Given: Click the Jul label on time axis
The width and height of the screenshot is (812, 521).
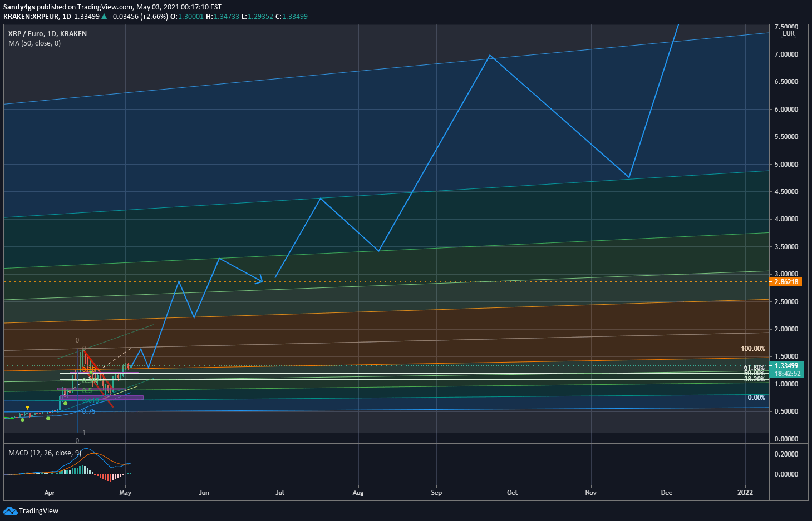Looking at the screenshot, I should (280, 492).
